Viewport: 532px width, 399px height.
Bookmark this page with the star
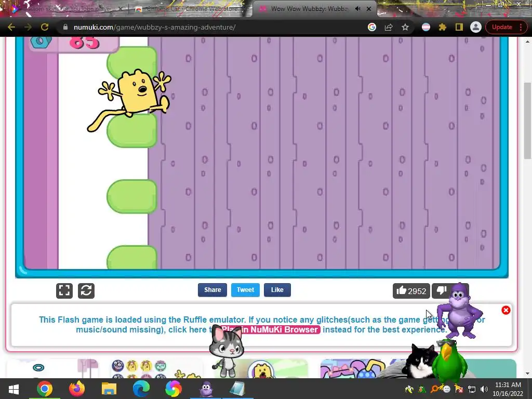coord(405,27)
